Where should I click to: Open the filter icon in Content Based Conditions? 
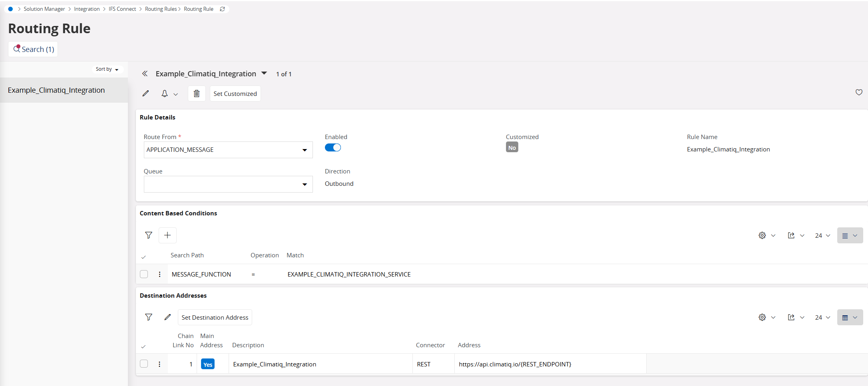pos(148,235)
